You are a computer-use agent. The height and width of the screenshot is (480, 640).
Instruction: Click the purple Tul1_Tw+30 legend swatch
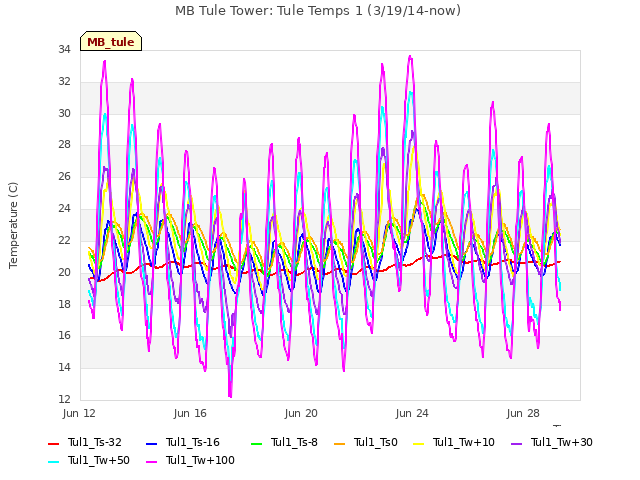tap(516, 444)
